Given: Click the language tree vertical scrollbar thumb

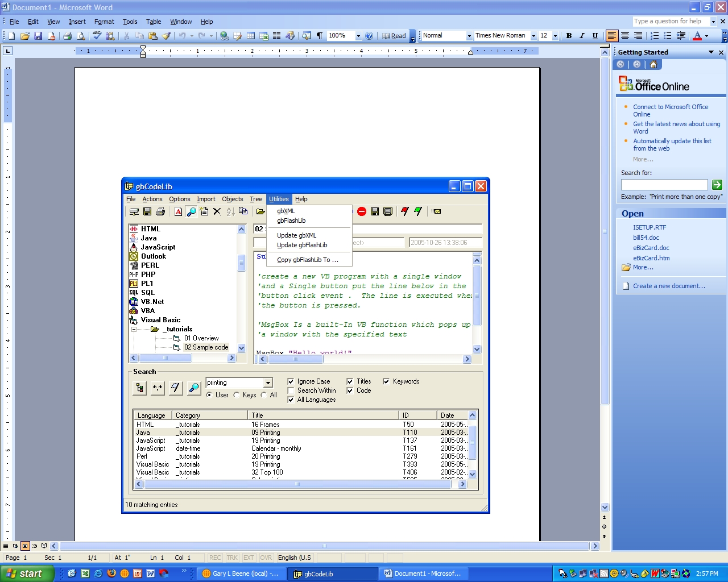Looking at the screenshot, I should pos(241,263).
